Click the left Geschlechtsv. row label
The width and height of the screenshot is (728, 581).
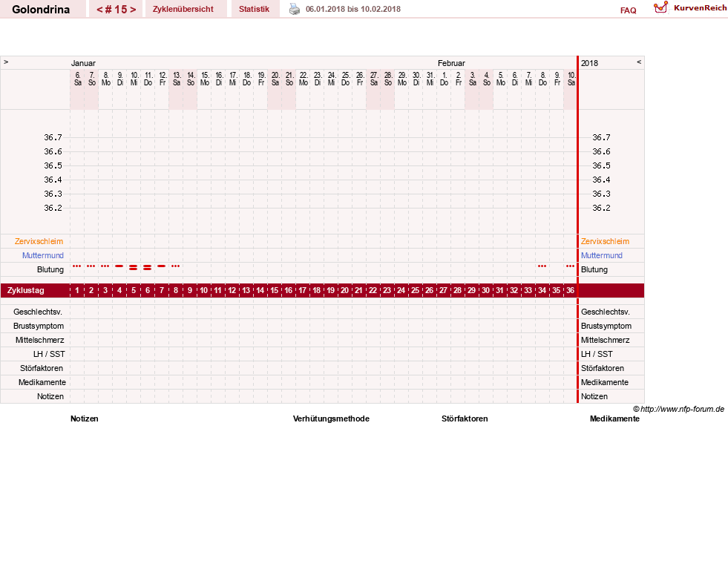pos(38,312)
